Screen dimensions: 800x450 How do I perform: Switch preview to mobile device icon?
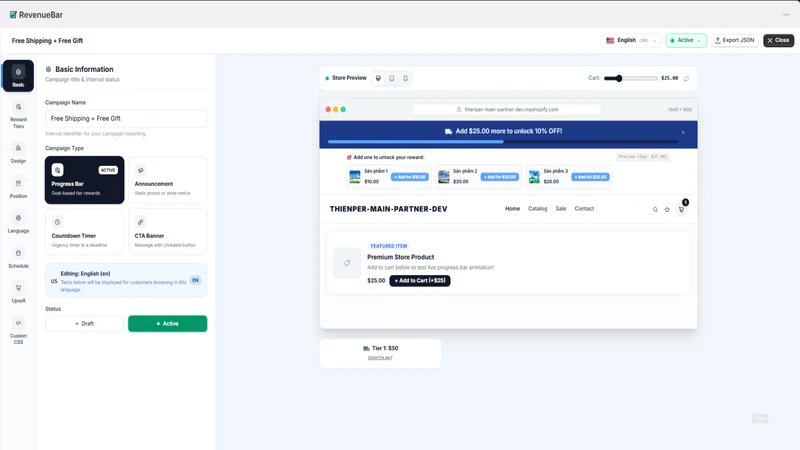[406, 78]
